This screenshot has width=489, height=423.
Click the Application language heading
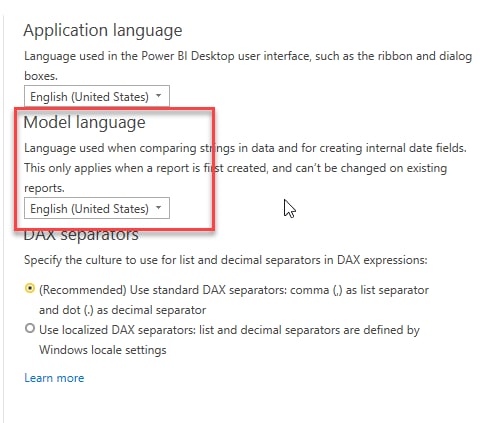[103, 31]
